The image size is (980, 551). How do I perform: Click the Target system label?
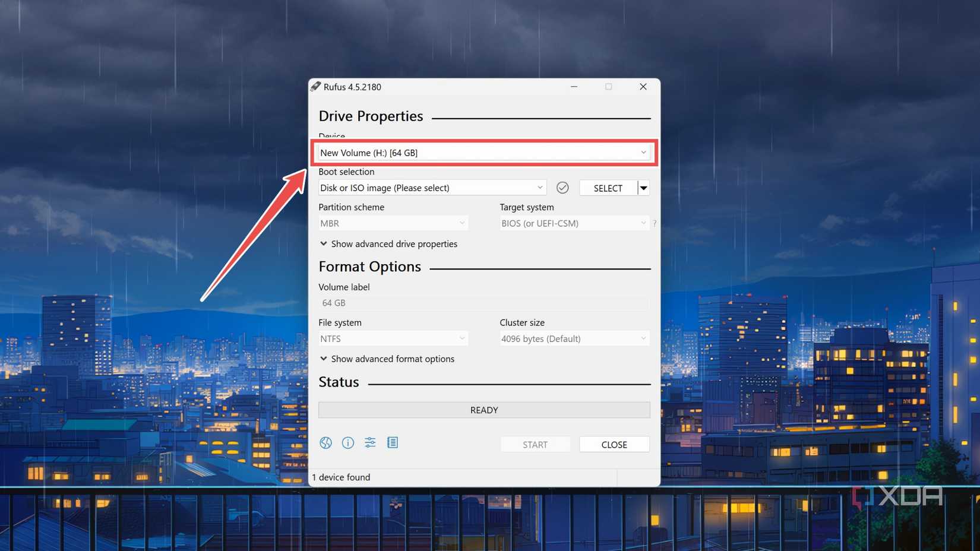tap(527, 207)
